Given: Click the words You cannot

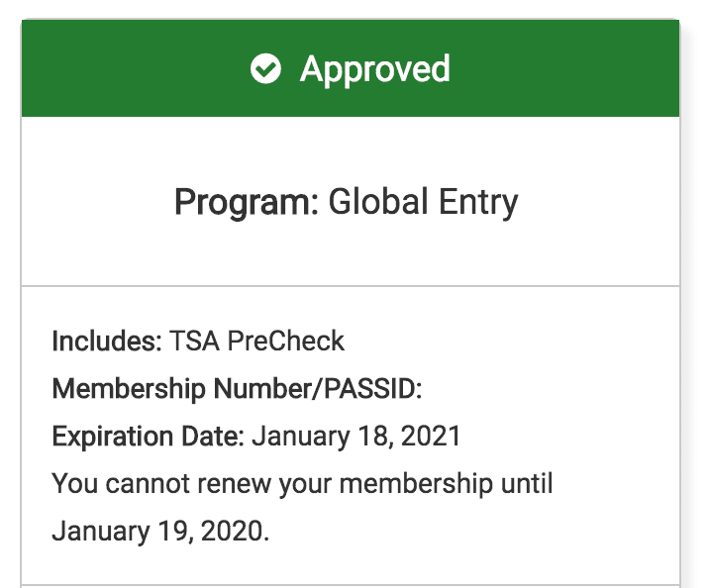Looking at the screenshot, I should coord(117,484).
